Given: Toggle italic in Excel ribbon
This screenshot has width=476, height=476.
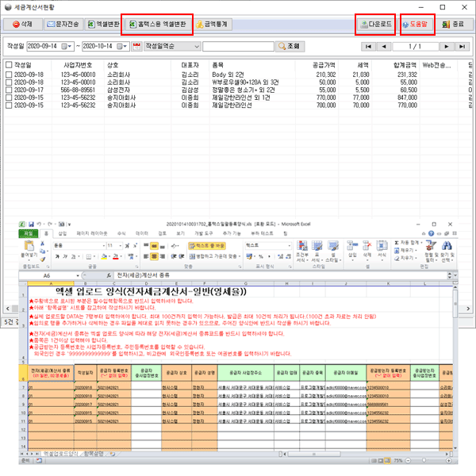Looking at the screenshot, I should pyautogui.click(x=65, y=257).
